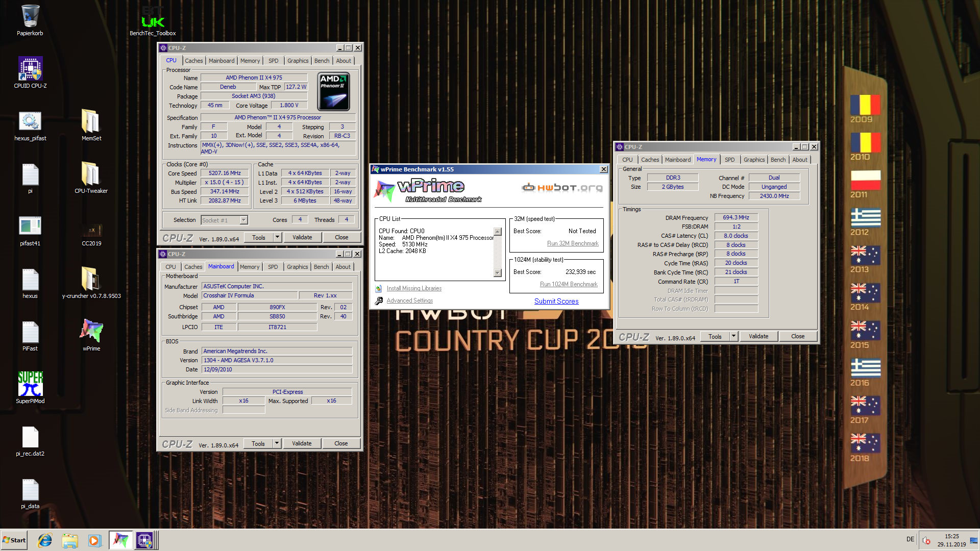
Task: Open the SPD tab in top CPU-Z window
Action: point(274,61)
